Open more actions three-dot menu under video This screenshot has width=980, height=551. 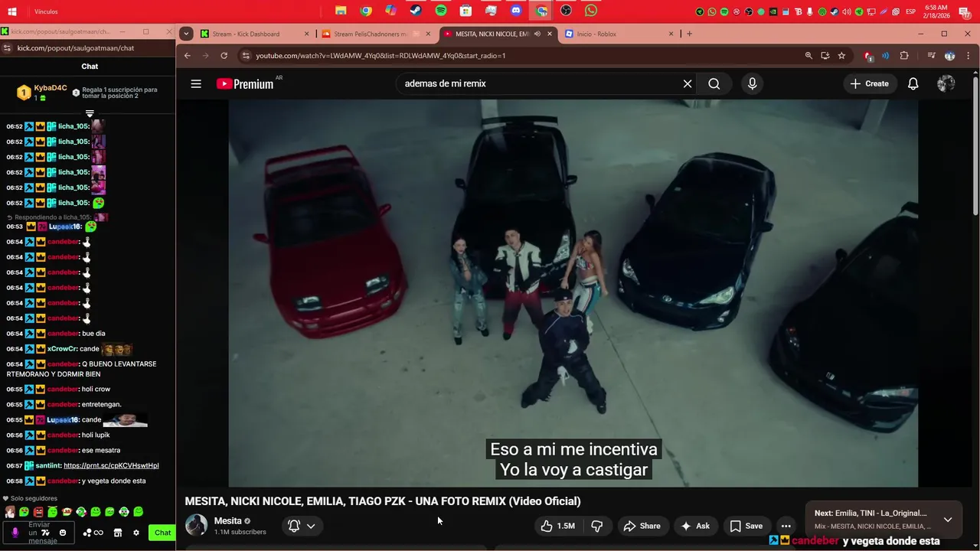pyautogui.click(x=786, y=526)
